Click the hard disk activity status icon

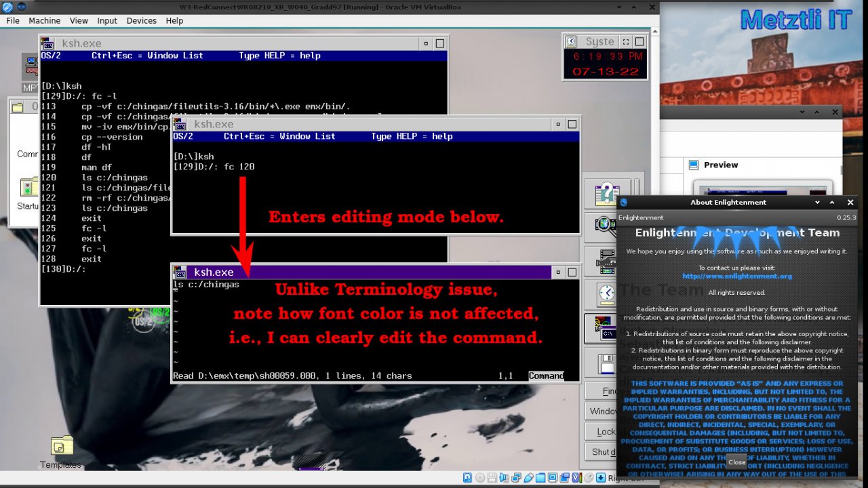[467, 477]
